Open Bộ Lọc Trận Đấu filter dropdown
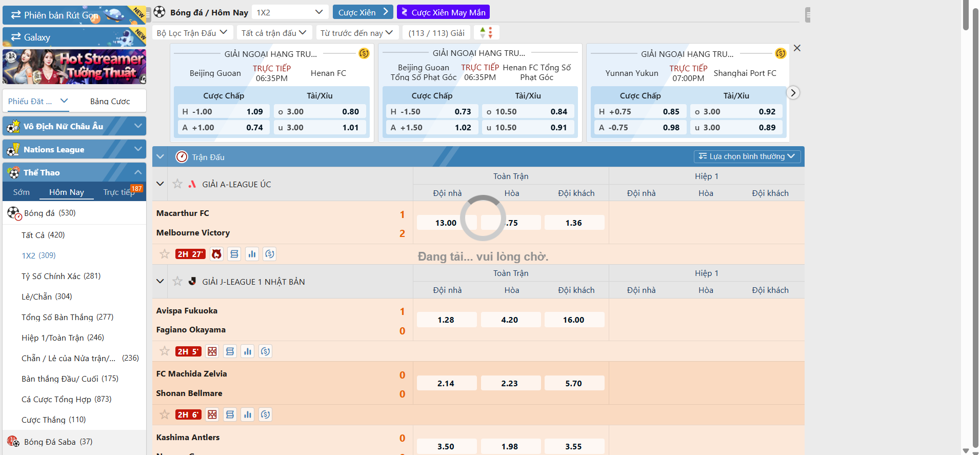 (192, 33)
